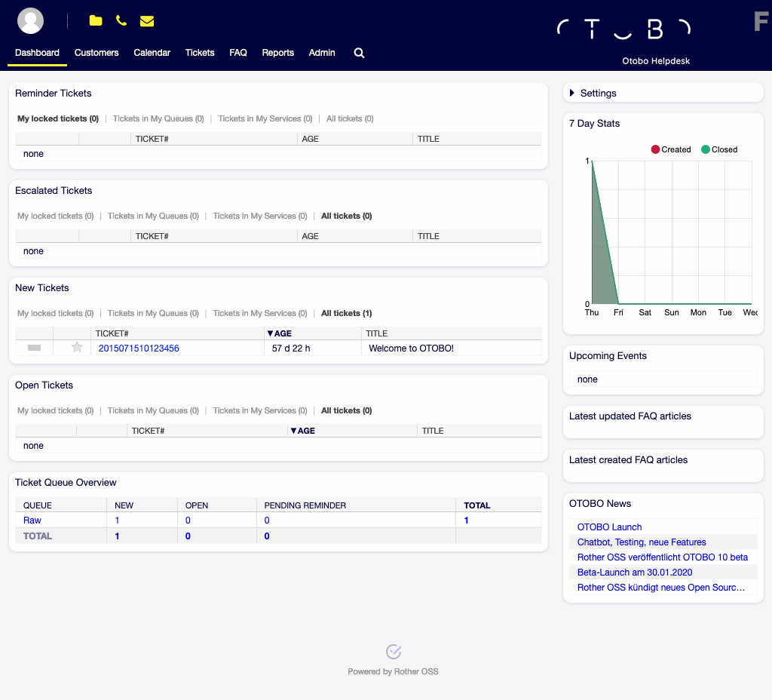Click the yellow phone ticket icon

[x=121, y=20]
